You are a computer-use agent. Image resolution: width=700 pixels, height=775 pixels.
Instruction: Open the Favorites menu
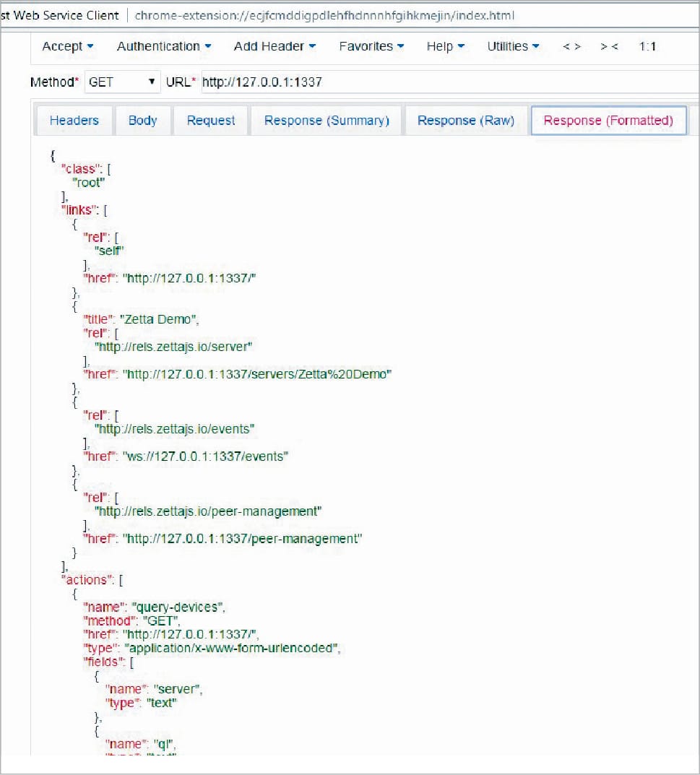tap(371, 46)
